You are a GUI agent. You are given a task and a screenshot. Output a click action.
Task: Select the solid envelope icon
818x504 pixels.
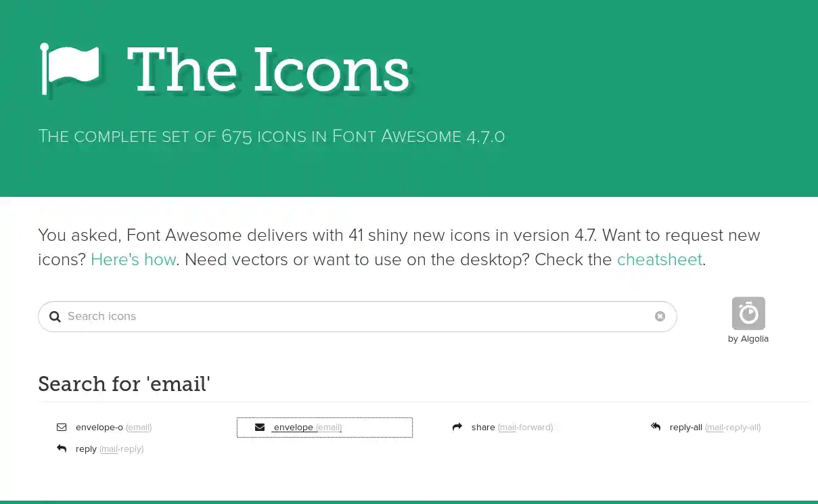coord(260,428)
